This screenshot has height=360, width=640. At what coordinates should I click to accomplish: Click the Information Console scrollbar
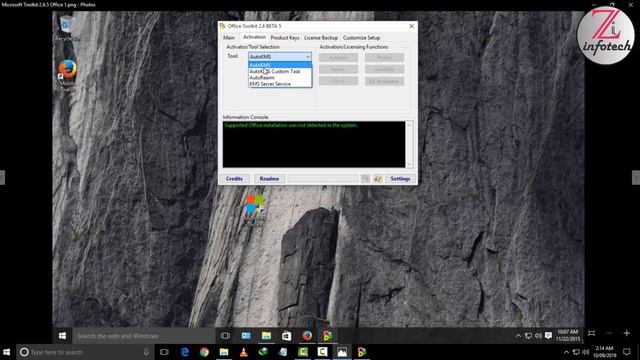(409, 144)
